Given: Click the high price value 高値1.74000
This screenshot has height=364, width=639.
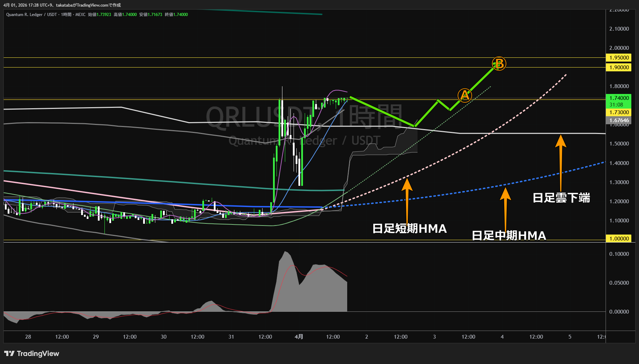Looking at the screenshot, I should pos(125,15).
